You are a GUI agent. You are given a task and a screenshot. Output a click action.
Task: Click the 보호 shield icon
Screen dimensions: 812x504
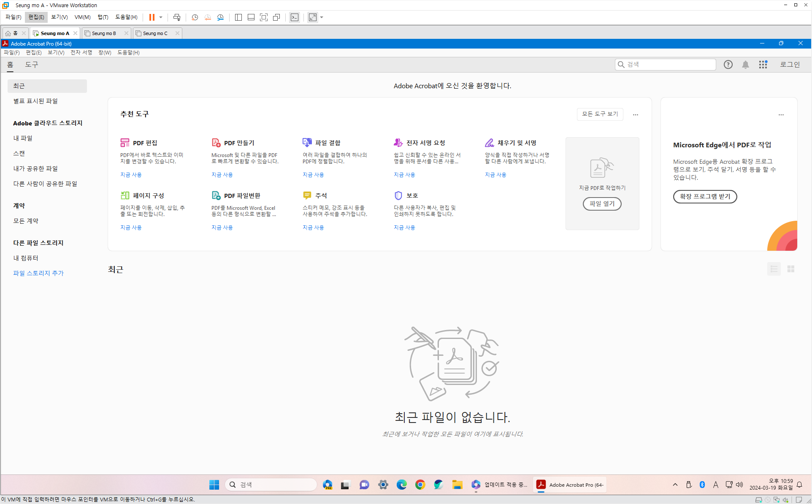pyautogui.click(x=398, y=195)
